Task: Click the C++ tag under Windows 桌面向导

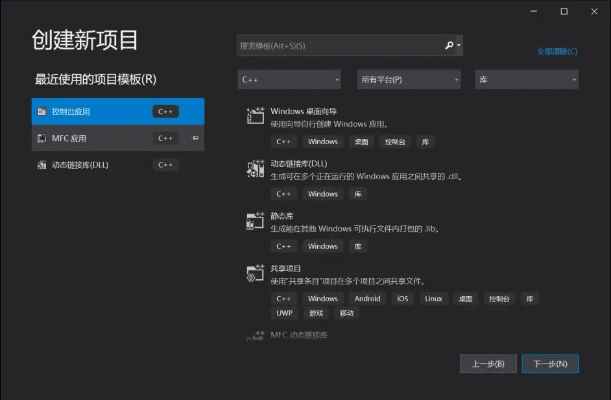Action: (283, 142)
